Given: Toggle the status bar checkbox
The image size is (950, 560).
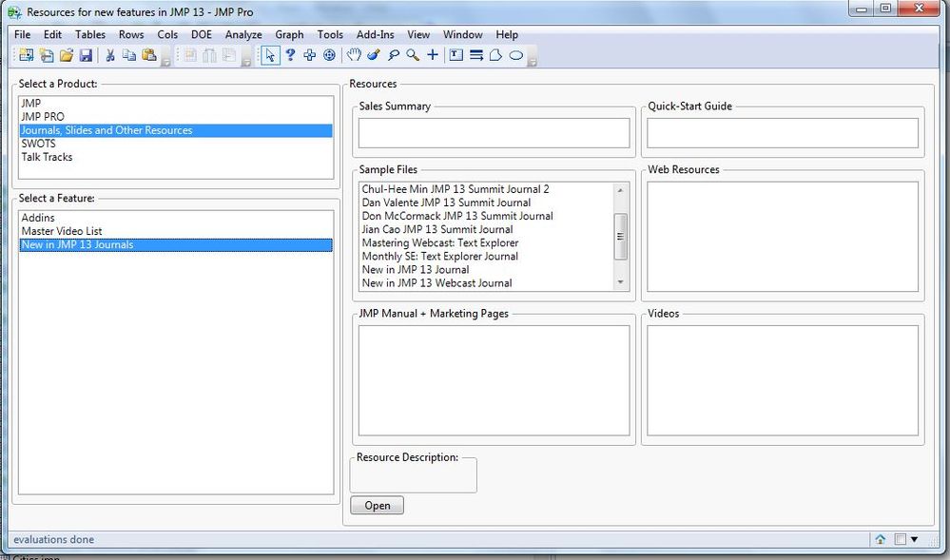Looking at the screenshot, I should 901,539.
